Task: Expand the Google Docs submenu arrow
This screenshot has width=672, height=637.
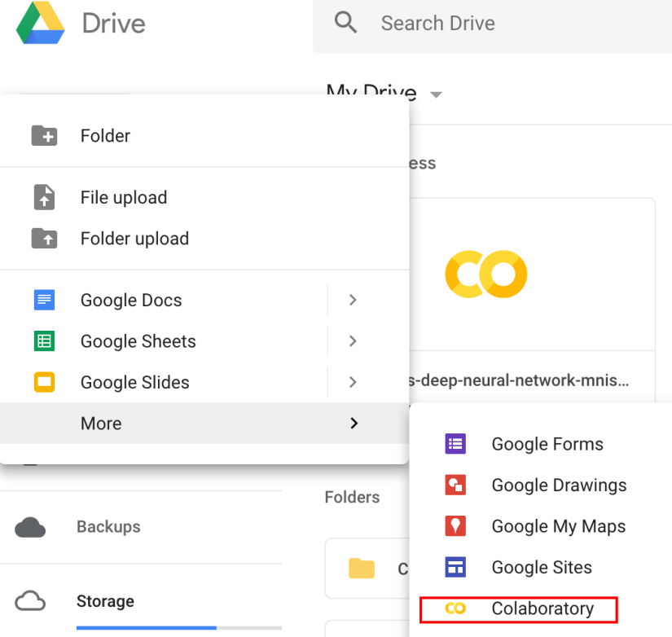Action: [353, 300]
